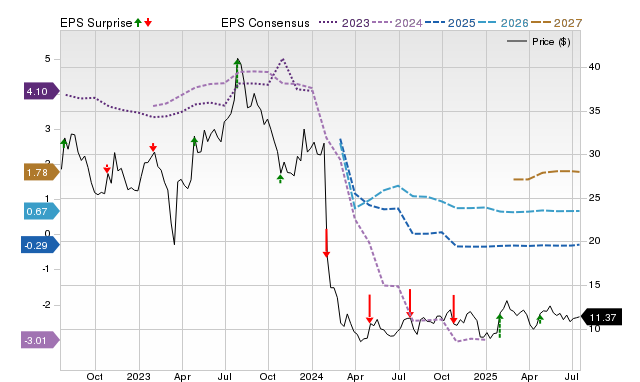The width and height of the screenshot is (640, 382).
Task: Click the -2 label on the EPS axis
Action: point(46,304)
